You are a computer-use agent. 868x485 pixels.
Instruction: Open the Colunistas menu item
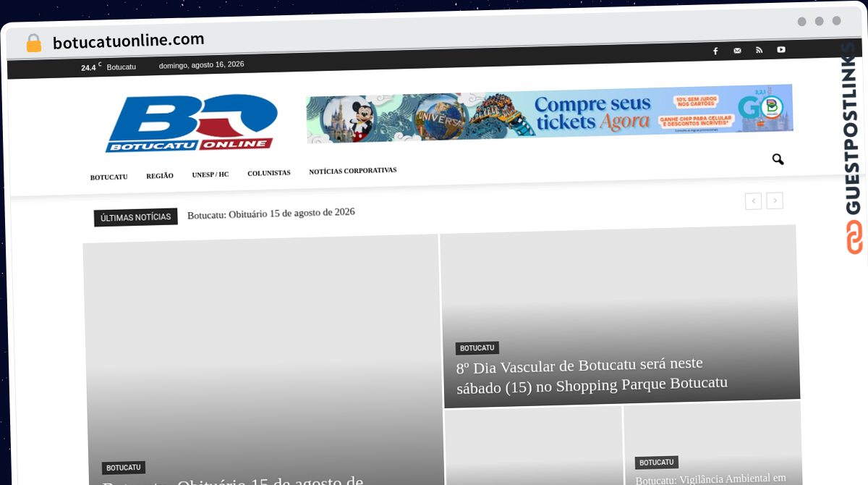coord(269,173)
